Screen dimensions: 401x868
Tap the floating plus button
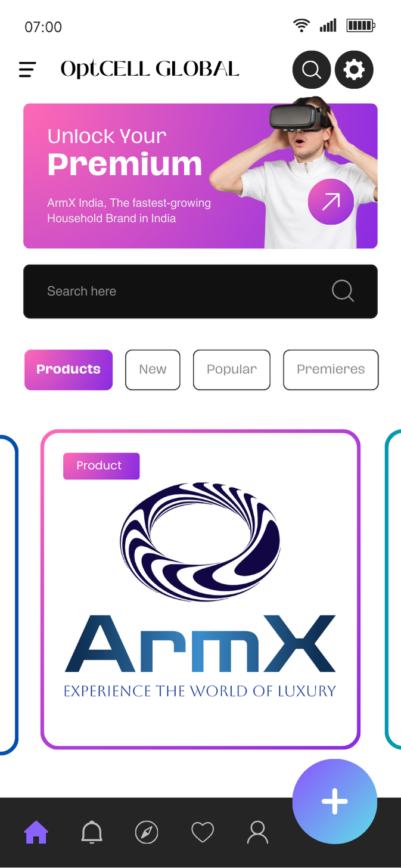(335, 801)
